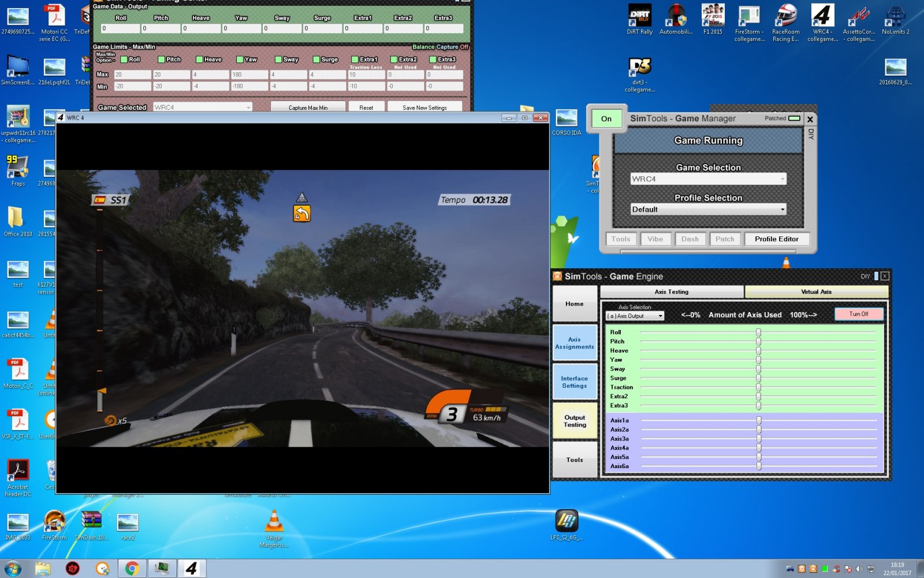Viewport: 924px width, 578px height.
Task: Open RaceRoom Racing Experience shortcut
Action: click(785, 17)
